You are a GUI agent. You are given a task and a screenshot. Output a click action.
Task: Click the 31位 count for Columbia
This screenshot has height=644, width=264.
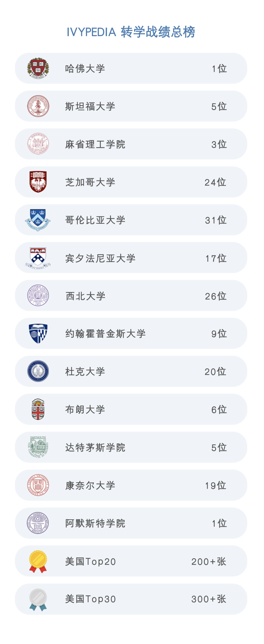[x=216, y=220]
